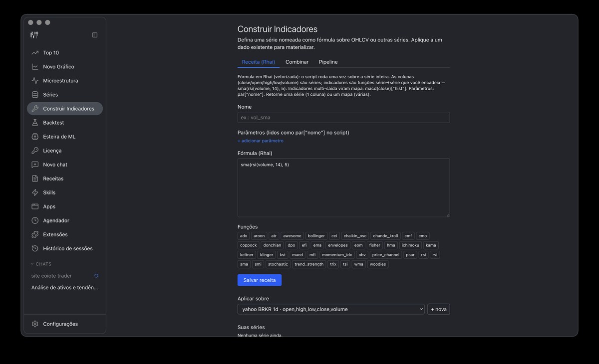Insert the atr function chip

click(274, 236)
